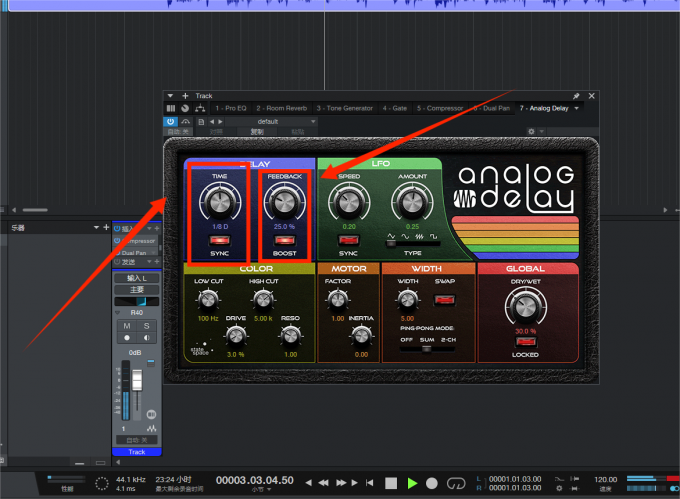The height and width of the screenshot is (499, 680).
Task: Switch to the 3 - Tone Generator tab
Action: (x=344, y=108)
